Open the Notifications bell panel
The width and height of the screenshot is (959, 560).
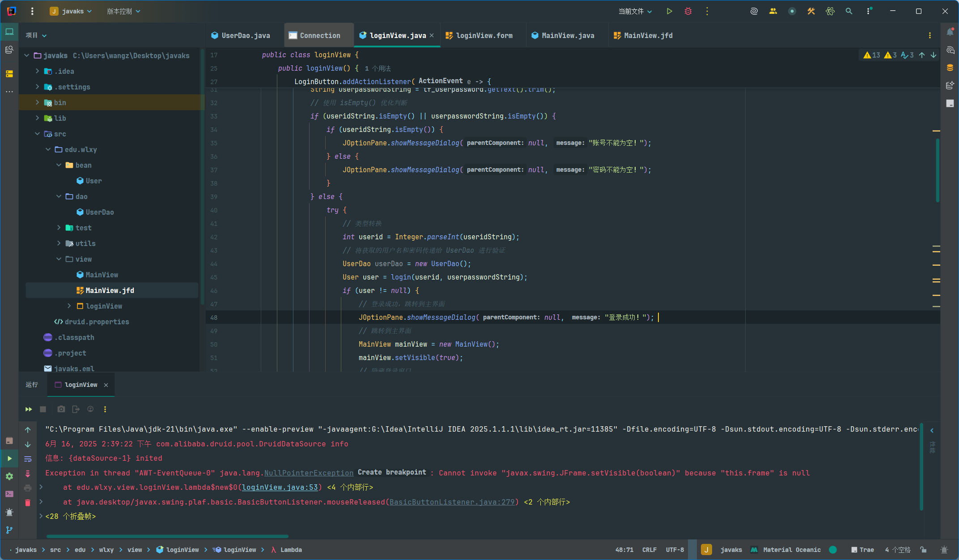(950, 32)
